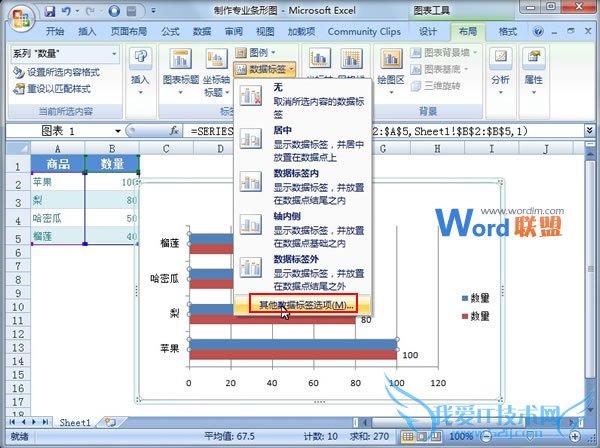The height and width of the screenshot is (448, 600).
Task: Open the Gridlines icon in the ribbon
Action: pos(351,61)
